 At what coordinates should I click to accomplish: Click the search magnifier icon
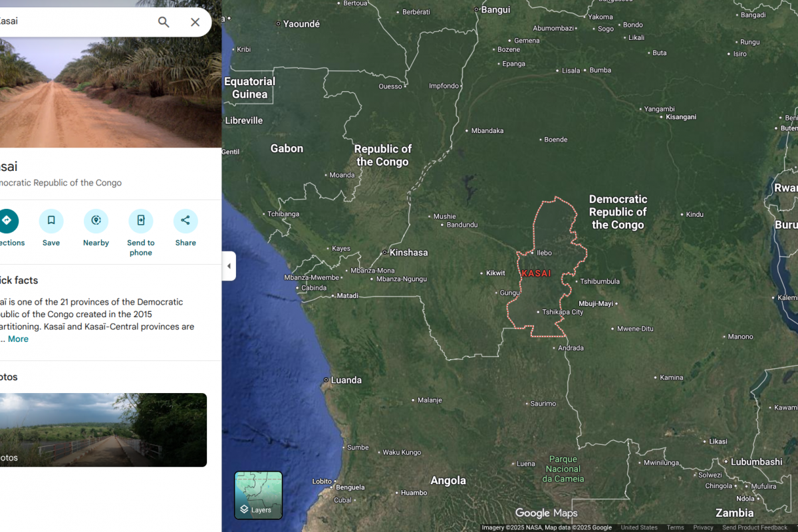point(164,22)
